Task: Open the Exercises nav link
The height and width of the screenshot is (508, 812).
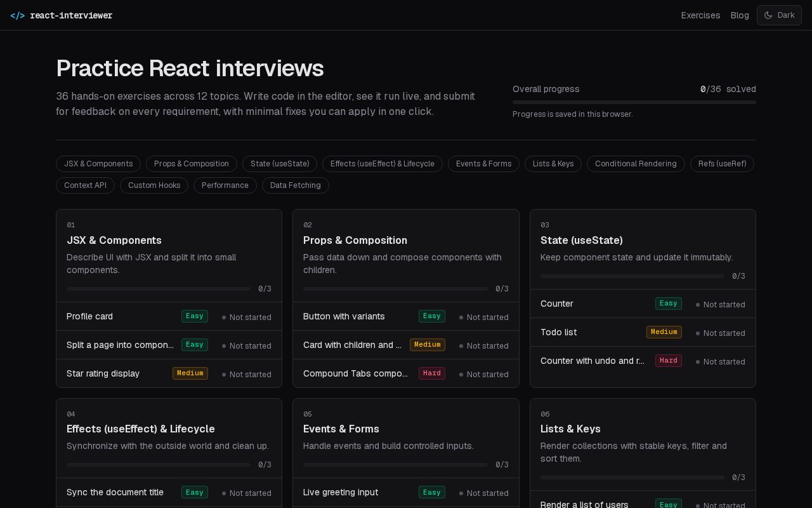Action: point(700,15)
